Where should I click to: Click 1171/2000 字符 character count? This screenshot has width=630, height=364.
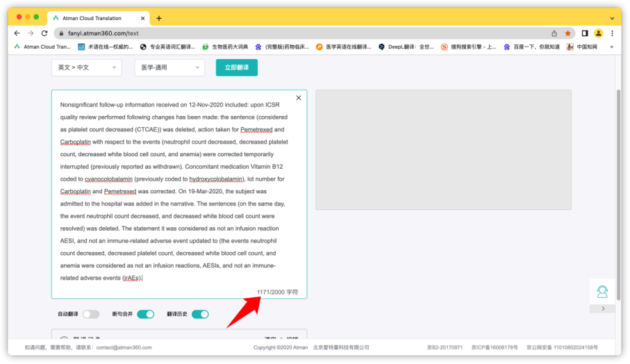click(277, 292)
